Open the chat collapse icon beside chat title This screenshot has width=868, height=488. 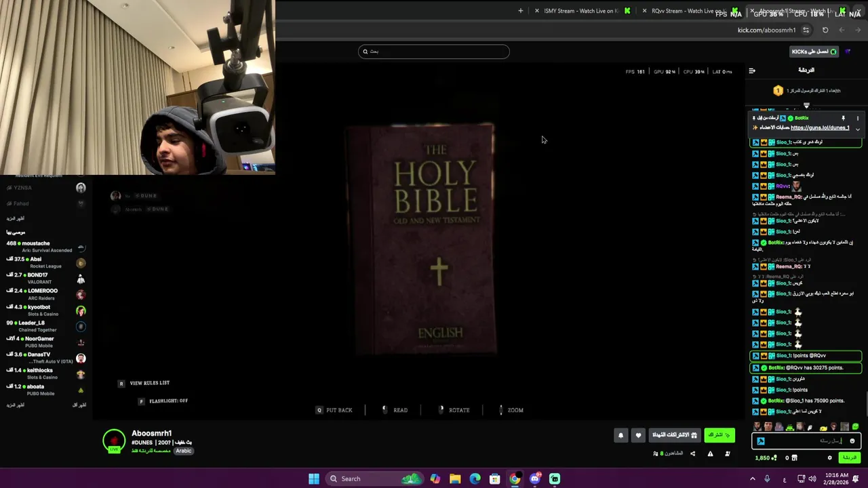coord(752,70)
